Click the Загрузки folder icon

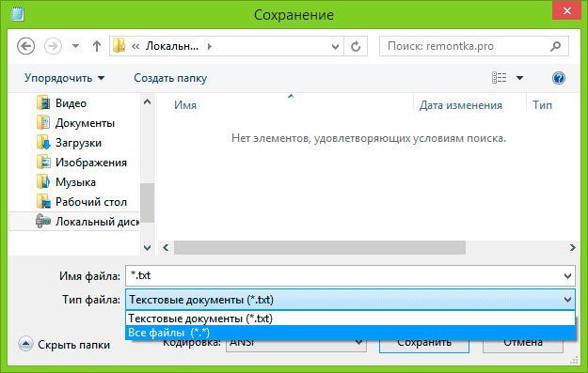point(43,143)
